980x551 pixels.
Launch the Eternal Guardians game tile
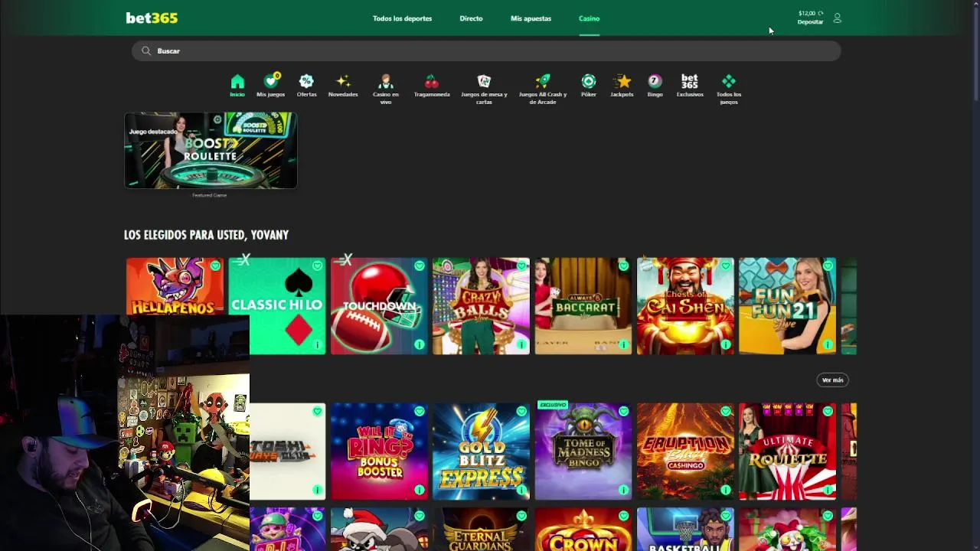481,530
